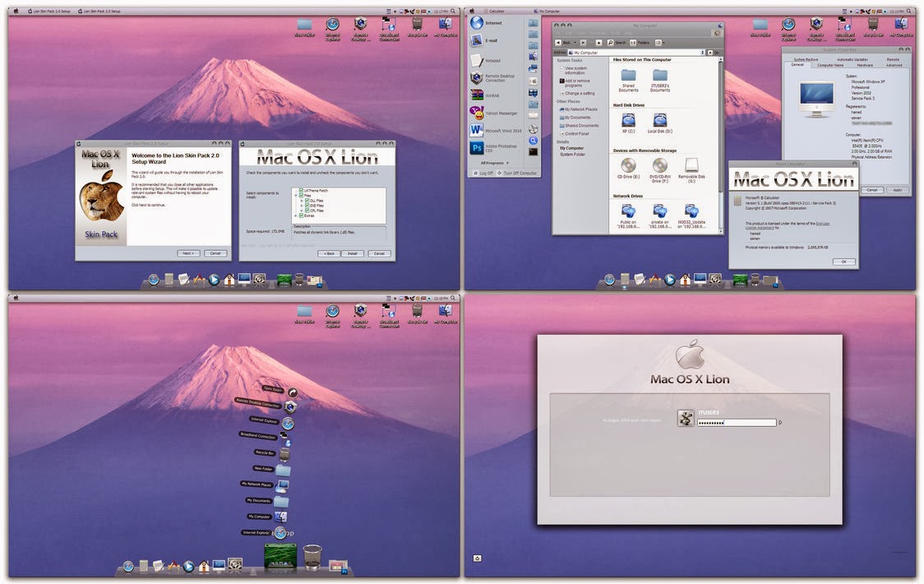This screenshot has width=924, height=584.
Task: Choose My Network Places in the stack menu
Action: click(x=264, y=485)
